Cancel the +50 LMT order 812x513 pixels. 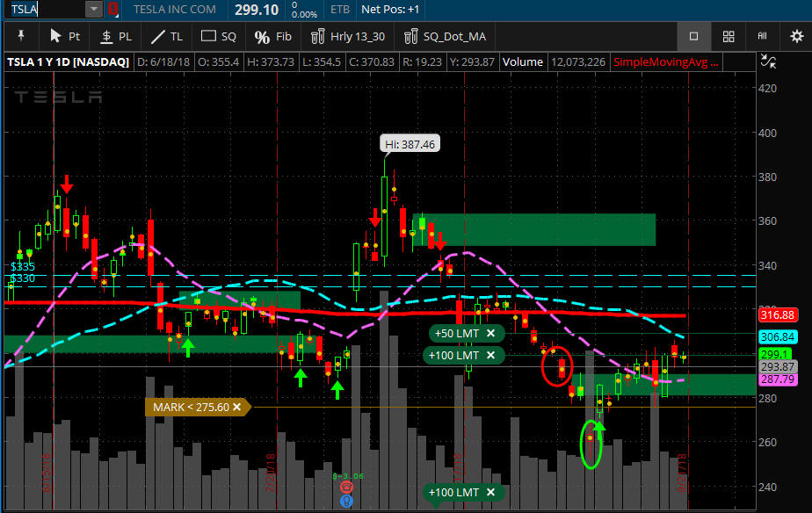click(490, 334)
